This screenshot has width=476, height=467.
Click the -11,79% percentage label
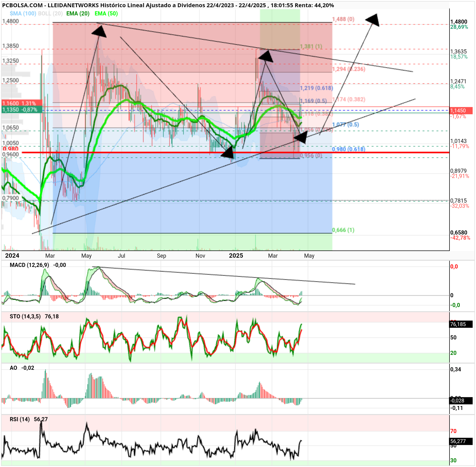coord(460,146)
